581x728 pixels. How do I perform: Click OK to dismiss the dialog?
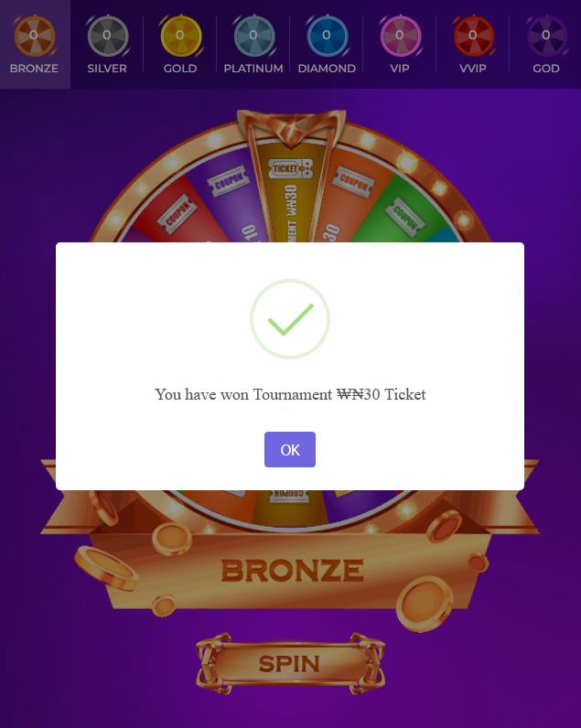click(x=290, y=449)
